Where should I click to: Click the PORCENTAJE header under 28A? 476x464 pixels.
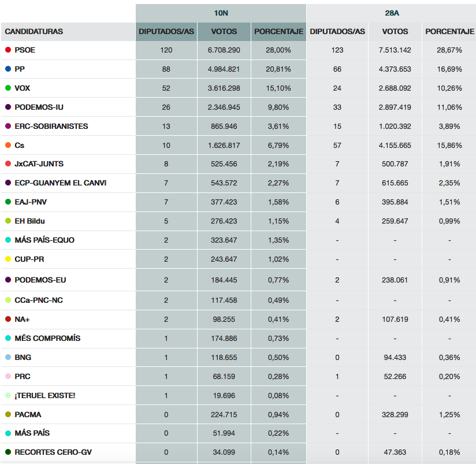coord(449,32)
